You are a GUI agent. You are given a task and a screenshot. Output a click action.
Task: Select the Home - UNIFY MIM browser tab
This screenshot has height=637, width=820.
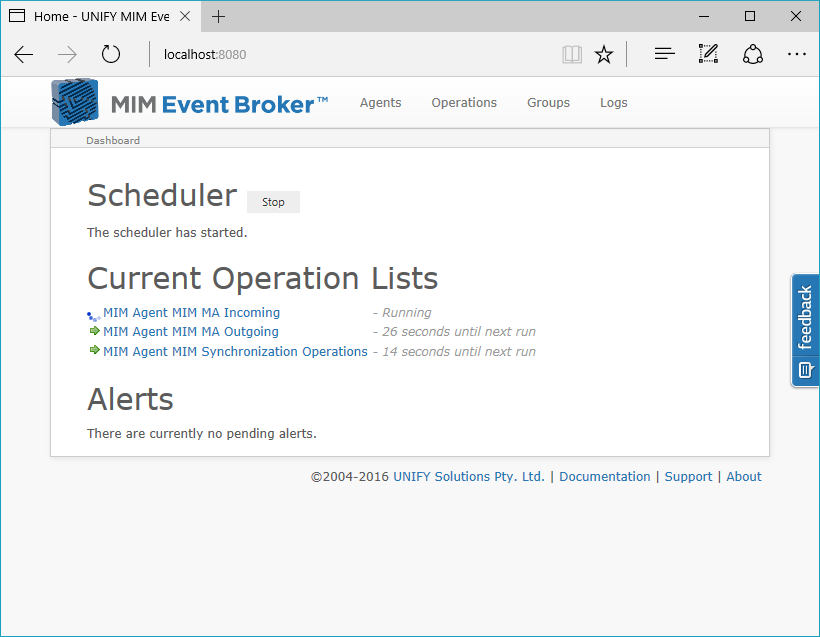pos(101,17)
